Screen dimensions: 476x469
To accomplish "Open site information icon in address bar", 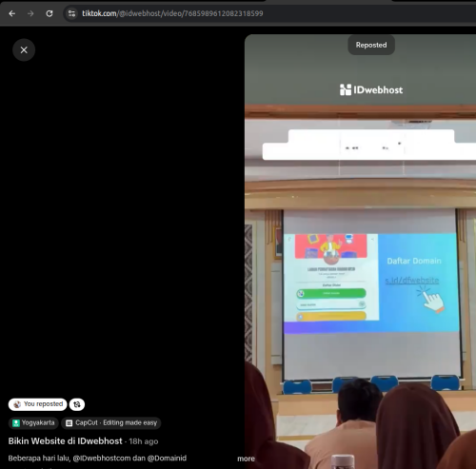I will click(72, 13).
